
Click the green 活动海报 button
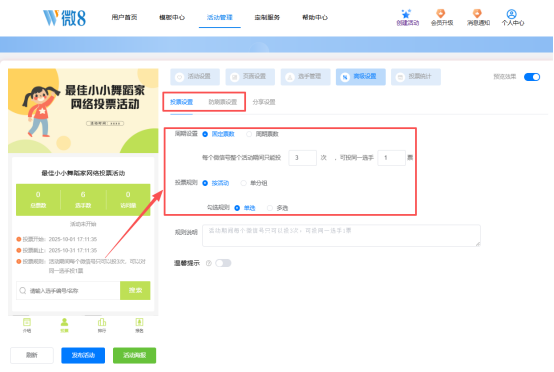click(135, 355)
